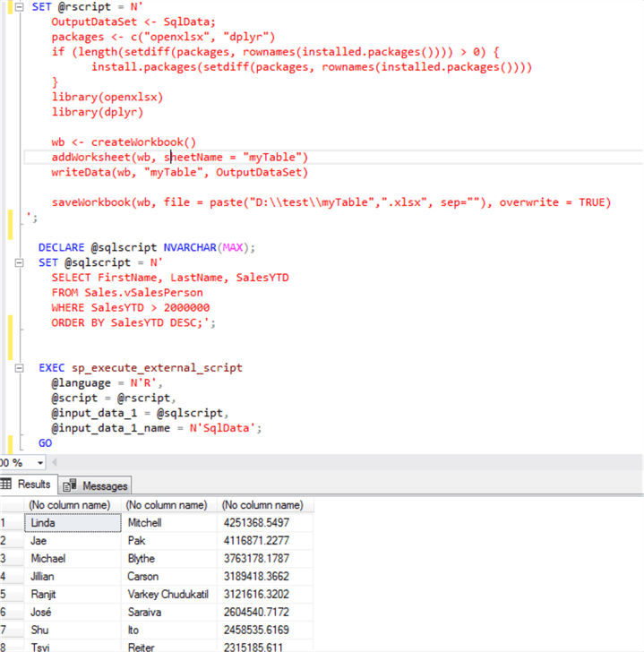Image resolution: width=644 pixels, height=652 pixels.
Task: Click the FROM Sales.vSalesPerson line
Action: point(127,293)
